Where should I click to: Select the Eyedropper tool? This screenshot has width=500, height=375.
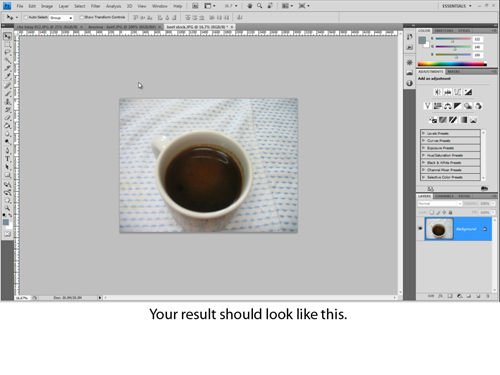pos(7,77)
